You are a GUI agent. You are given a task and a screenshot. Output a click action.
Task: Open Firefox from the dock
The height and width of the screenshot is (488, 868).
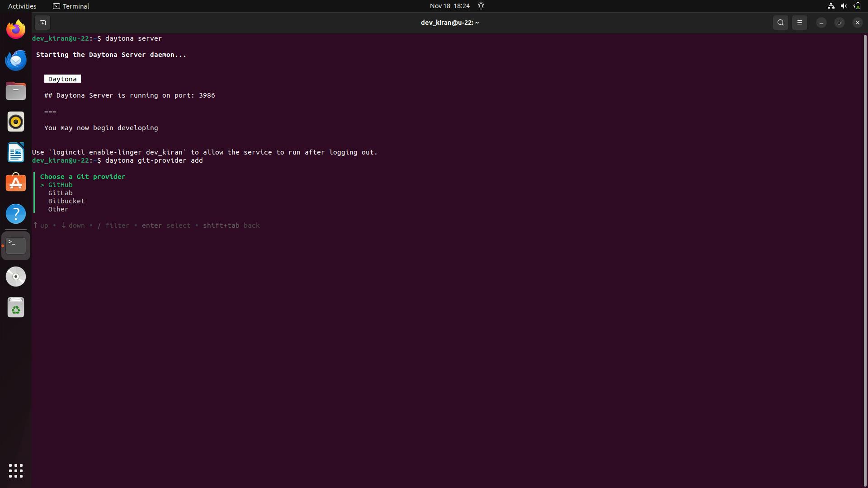click(x=16, y=30)
